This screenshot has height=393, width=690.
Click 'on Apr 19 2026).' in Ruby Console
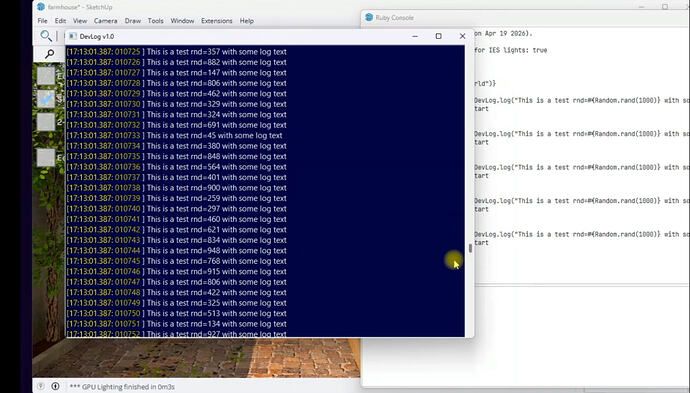point(503,33)
